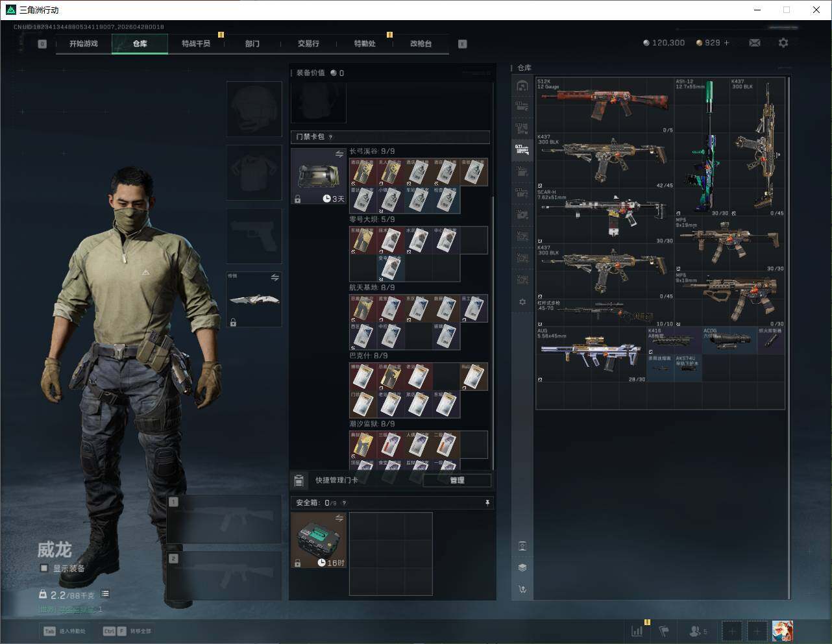This screenshot has height=644, width=832.
Task: Open the keycard pack case thumbnail
Action: [318, 176]
